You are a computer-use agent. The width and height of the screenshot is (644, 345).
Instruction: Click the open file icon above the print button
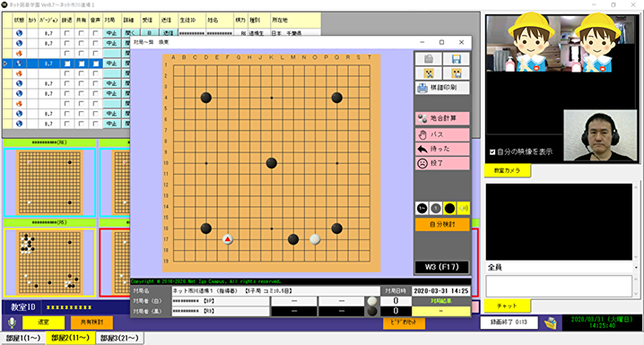click(x=429, y=59)
